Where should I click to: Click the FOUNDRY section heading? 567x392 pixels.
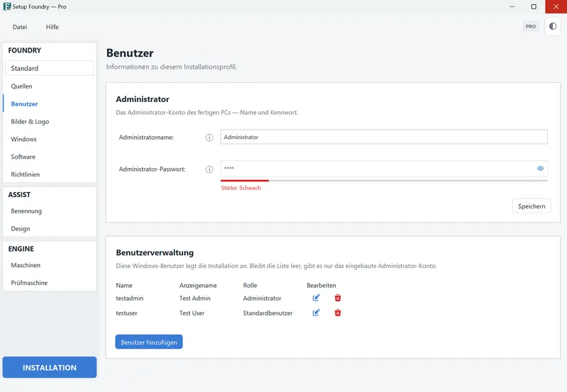25,50
